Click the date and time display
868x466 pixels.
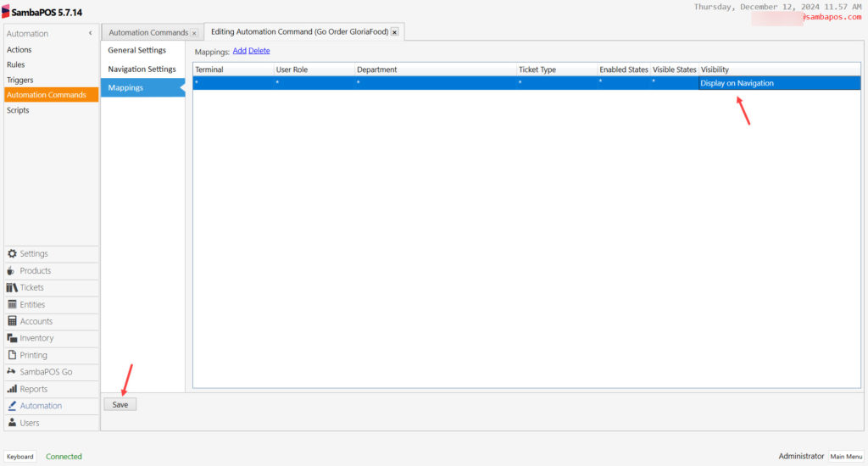coord(778,7)
